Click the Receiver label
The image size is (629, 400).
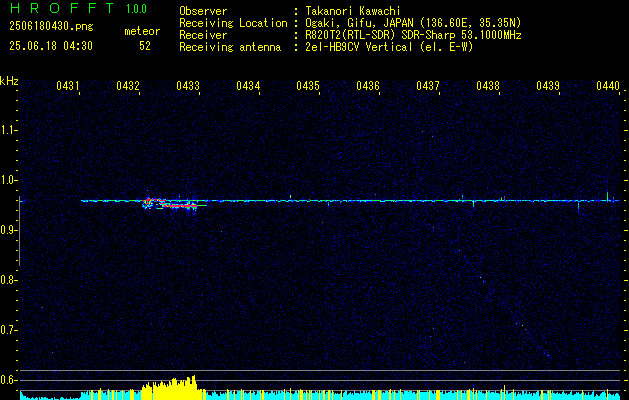point(203,35)
